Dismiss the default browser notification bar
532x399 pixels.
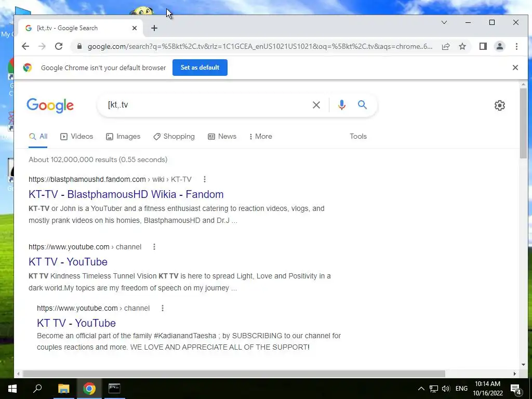(x=515, y=68)
